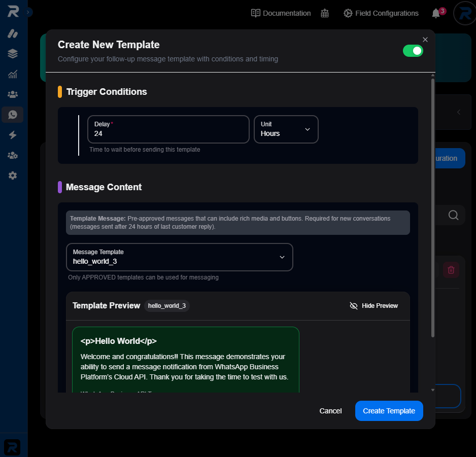Image resolution: width=476 pixels, height=457 pixels.
Task: Open the analytics chart sidebar icon
Action: coord(13,74)
